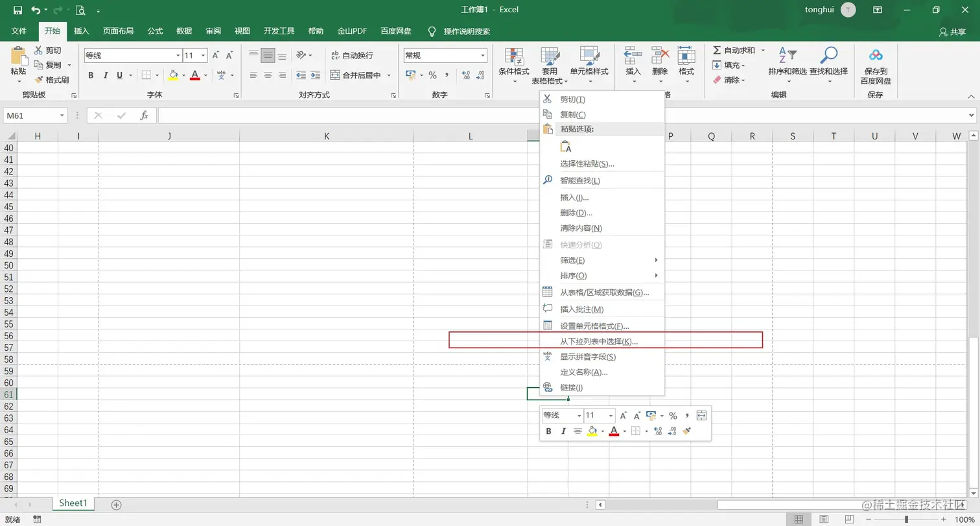Apply comma style from the ribbon 数字 group
The width and height of the screenshot is (980, 526).
pyautogui.click(x=447, y=75)
